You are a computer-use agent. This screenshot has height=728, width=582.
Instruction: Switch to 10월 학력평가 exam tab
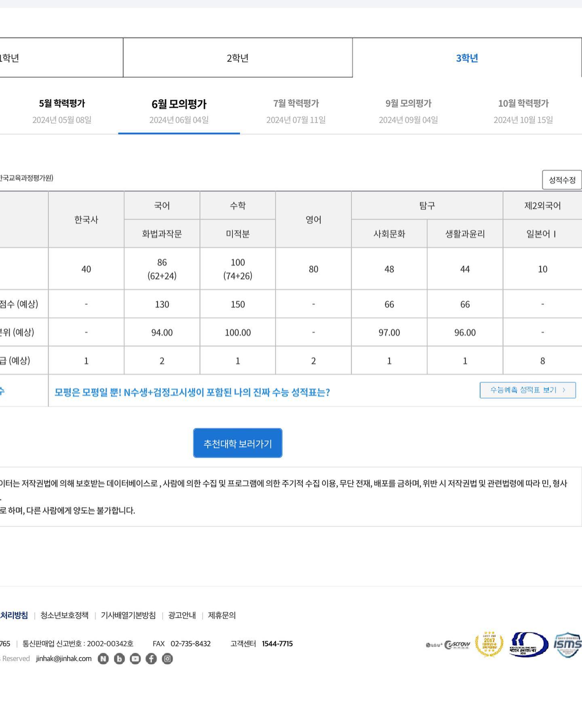tap(523, 111)
